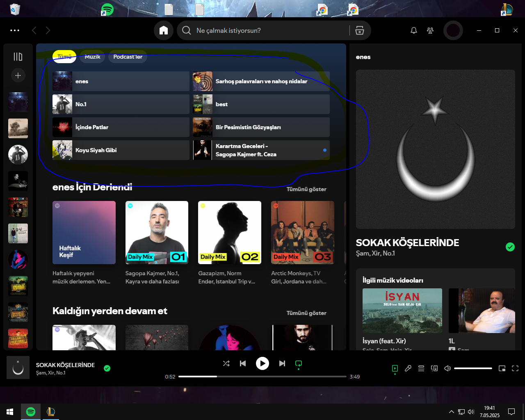Image resolution: width=525 pixels, height=420 pixels.
Task: Toggle shuffle playback
Action: pyautogui.click(x=226, y=363)
